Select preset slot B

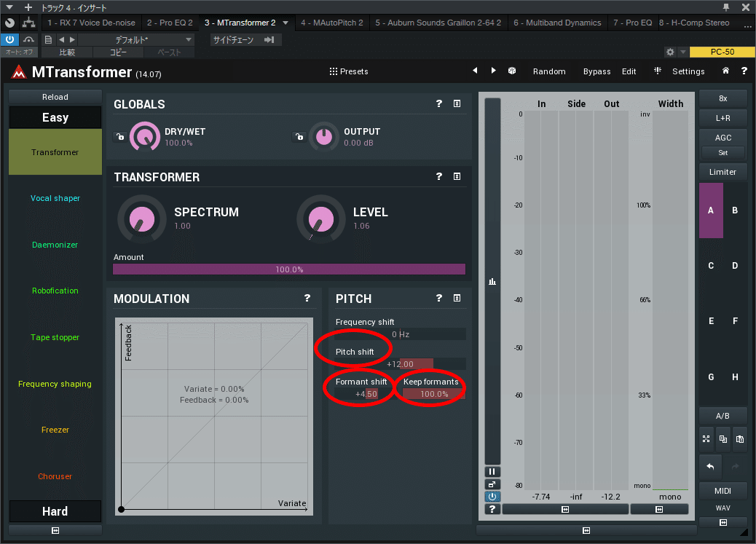pyautogui.click(x=735, y=210)
